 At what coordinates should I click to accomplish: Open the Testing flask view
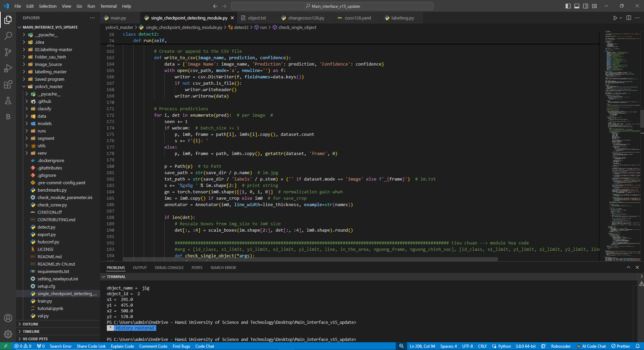(x=8, y=101)
